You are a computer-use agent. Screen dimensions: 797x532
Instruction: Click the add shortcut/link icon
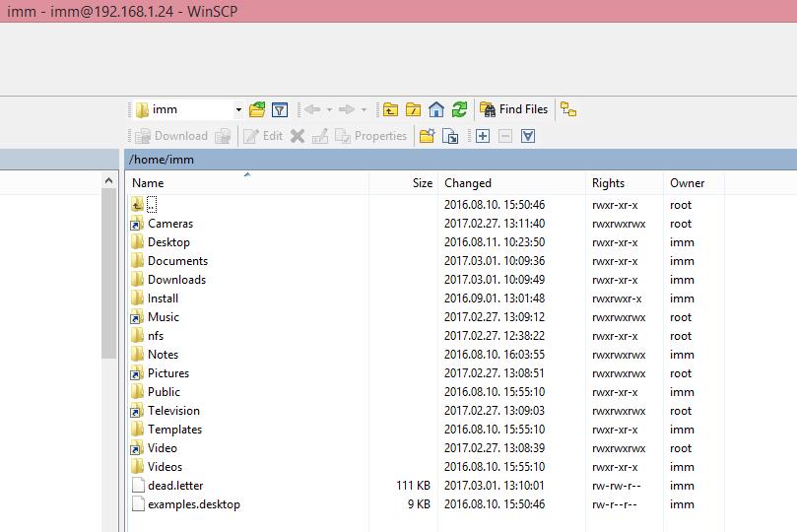(450, 136)
